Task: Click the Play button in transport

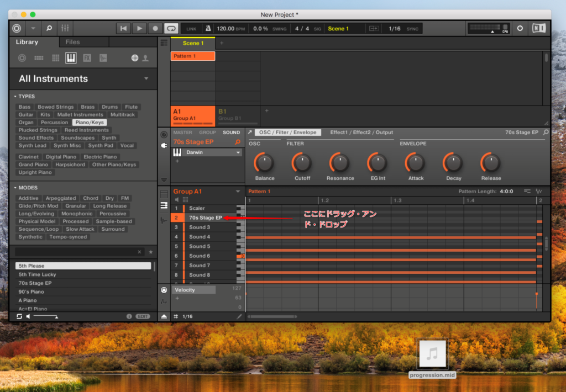Action: tap(139, 28)
